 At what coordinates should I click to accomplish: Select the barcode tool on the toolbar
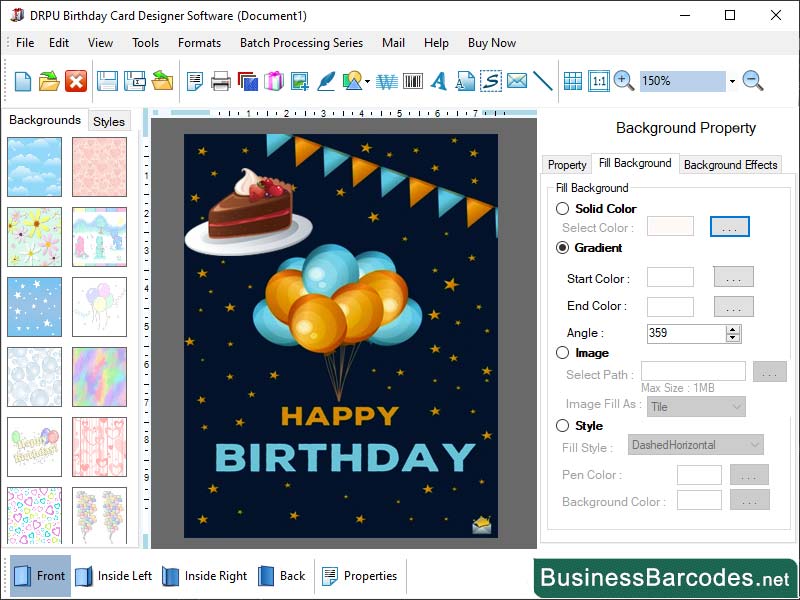[412, 81]
